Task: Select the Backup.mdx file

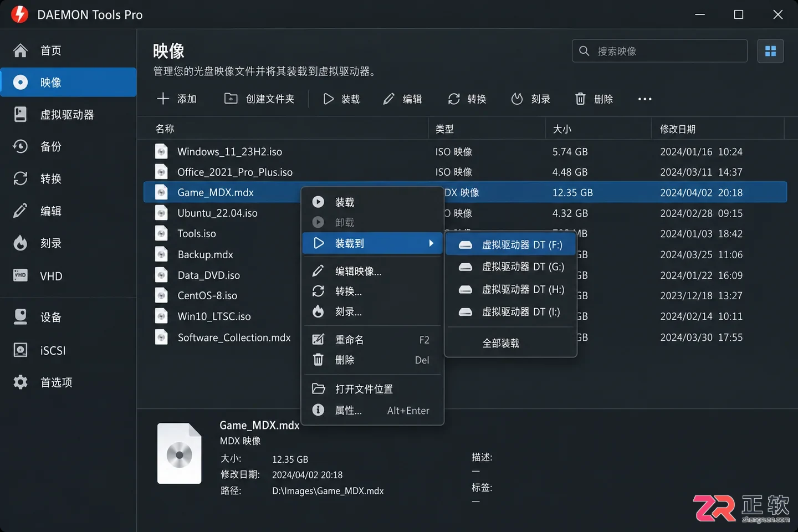Action: click(x=205, y=255)
